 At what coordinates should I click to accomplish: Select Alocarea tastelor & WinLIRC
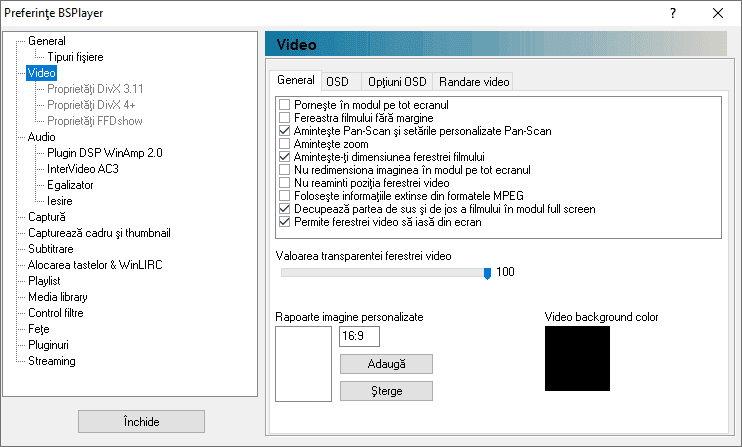point(95,265)
